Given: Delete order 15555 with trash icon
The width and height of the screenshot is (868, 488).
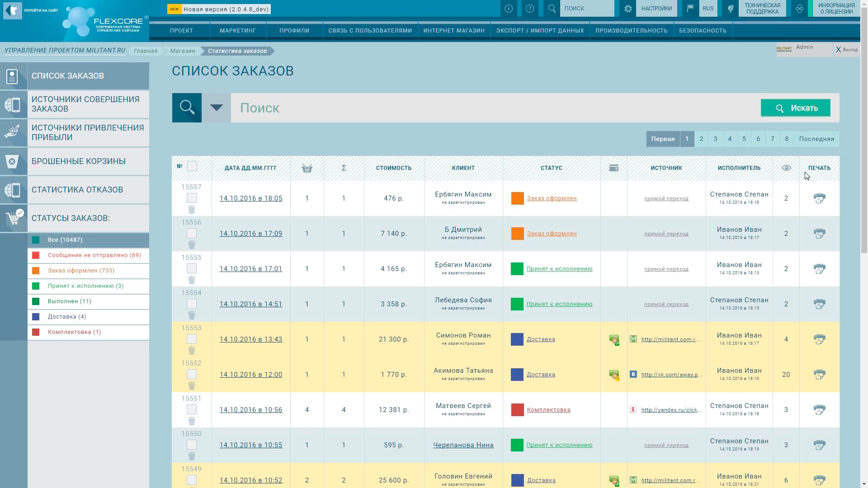Looking at the screenshot, I should tap(192, 280).
